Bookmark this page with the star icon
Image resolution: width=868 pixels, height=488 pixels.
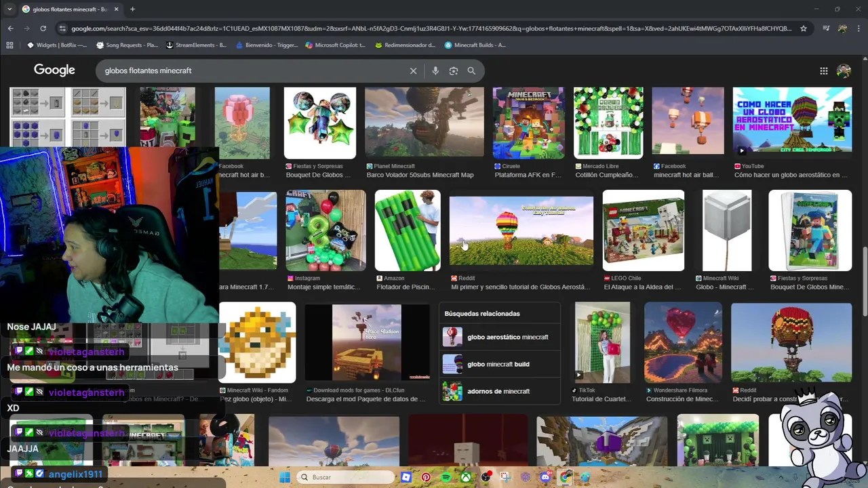click(x=804, y=28)
